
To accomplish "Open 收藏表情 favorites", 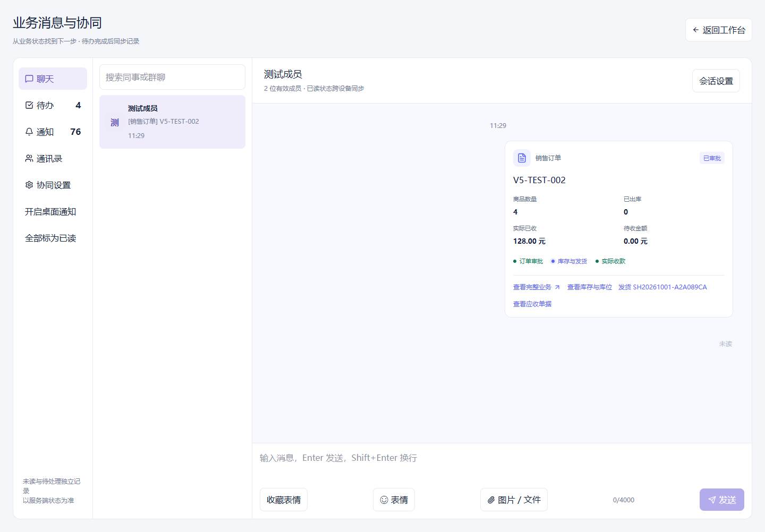I will coord(284,500).
